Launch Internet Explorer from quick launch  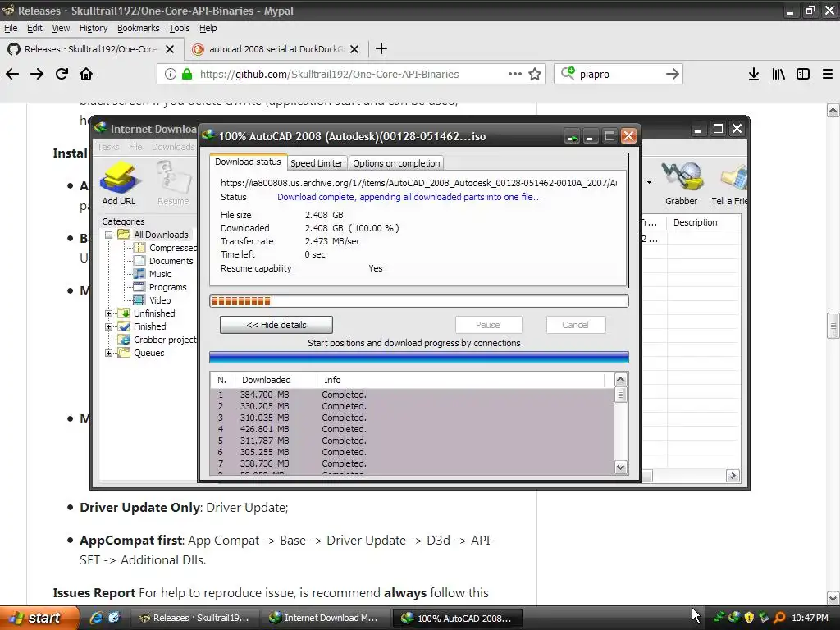coord(96,618)
